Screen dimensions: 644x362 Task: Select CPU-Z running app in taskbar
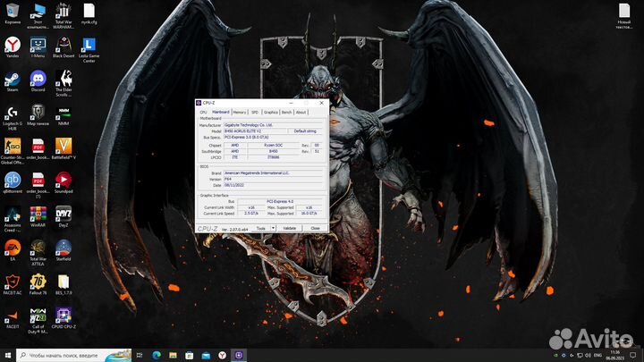239,355
